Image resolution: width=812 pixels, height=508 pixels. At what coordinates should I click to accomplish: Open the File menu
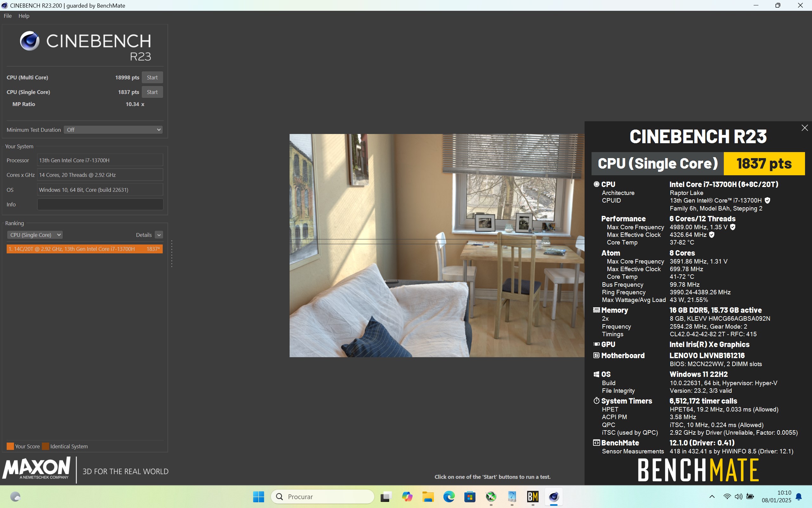coord(8,16)
